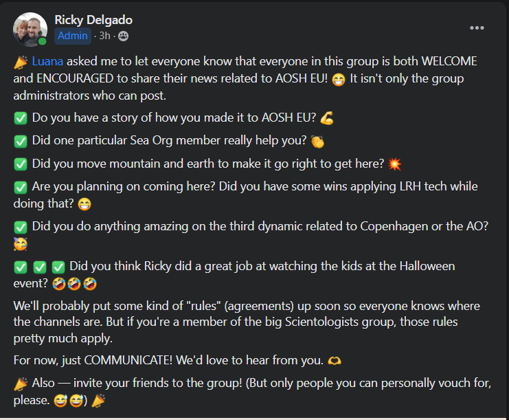Image resolution: width=509 pixels, height=420 pixels.
Task: Click the green online status dot
Action: pos(42,41)
